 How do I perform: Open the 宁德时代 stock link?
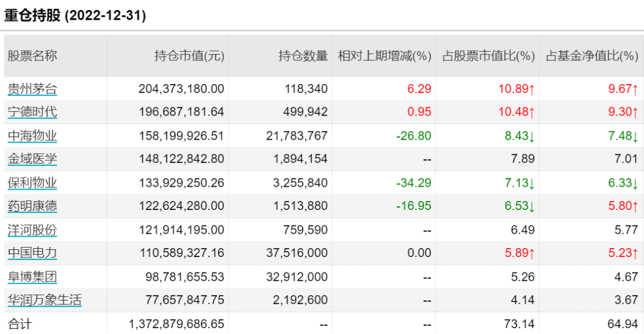tap(32, 112)
